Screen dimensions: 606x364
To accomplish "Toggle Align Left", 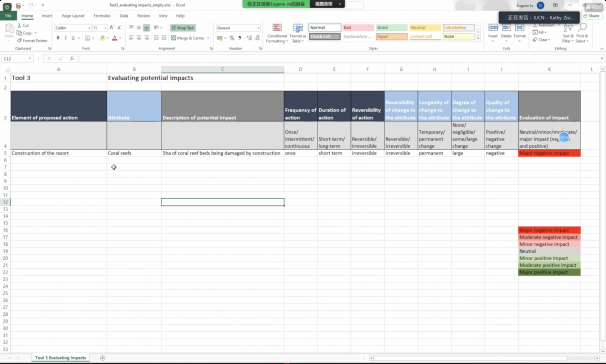I will click(131, 38).
